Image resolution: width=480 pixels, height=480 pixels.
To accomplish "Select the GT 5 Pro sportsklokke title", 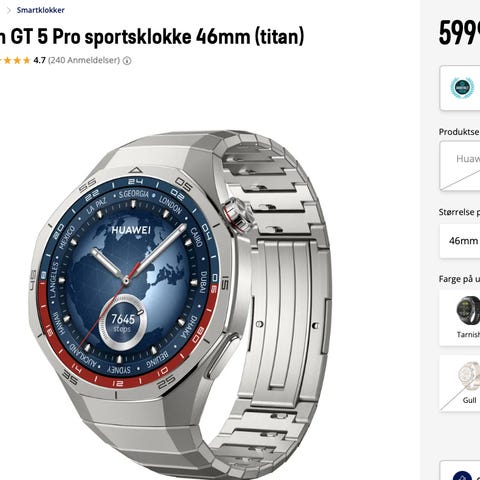I will 152,36.
